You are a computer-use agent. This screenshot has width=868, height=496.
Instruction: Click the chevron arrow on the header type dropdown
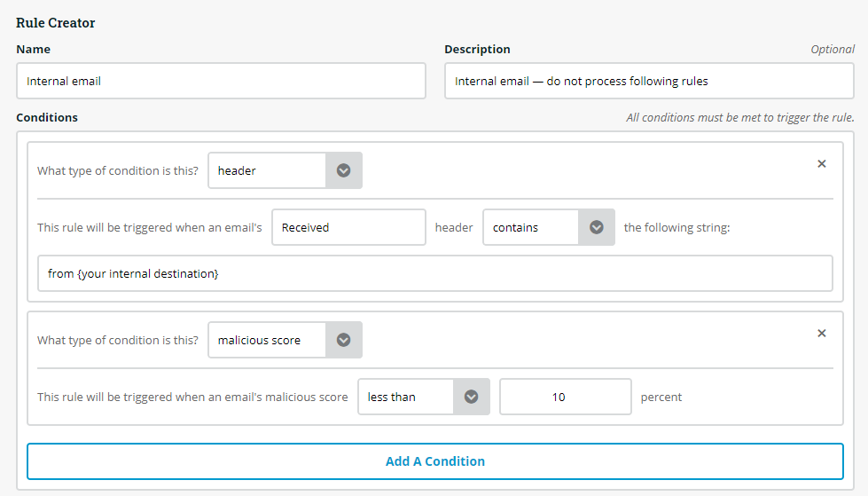coord(344,171)
